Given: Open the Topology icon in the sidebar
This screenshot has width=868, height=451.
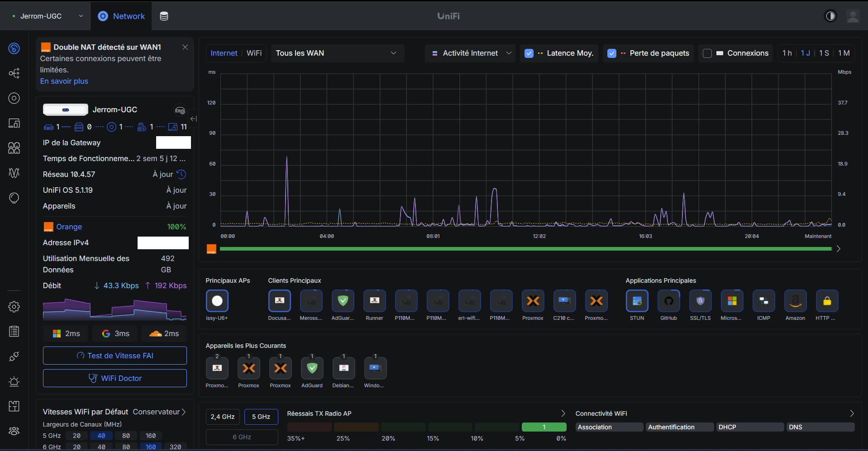Looking at the screenshot, I should click(14, 73).
